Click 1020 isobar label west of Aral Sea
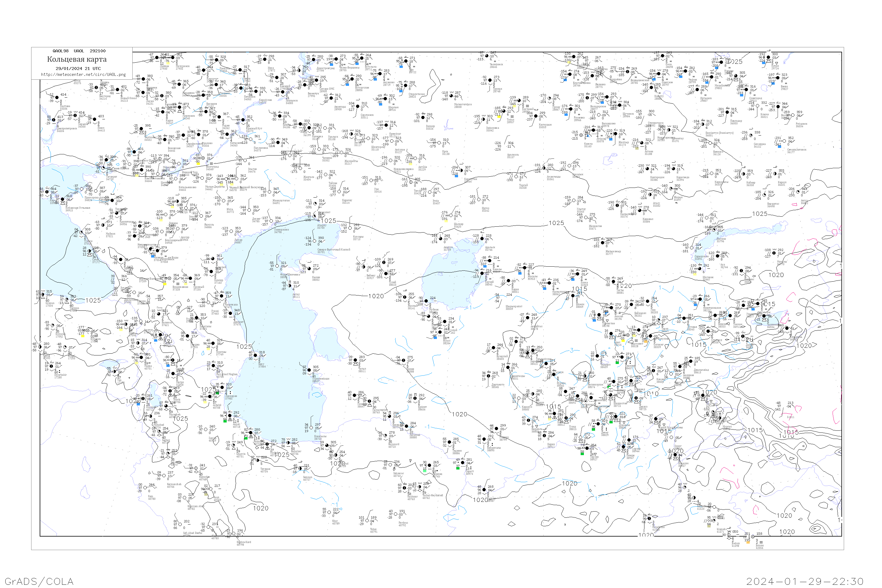The height and width of the screenshot is (588, 882). tap(376, 296)
